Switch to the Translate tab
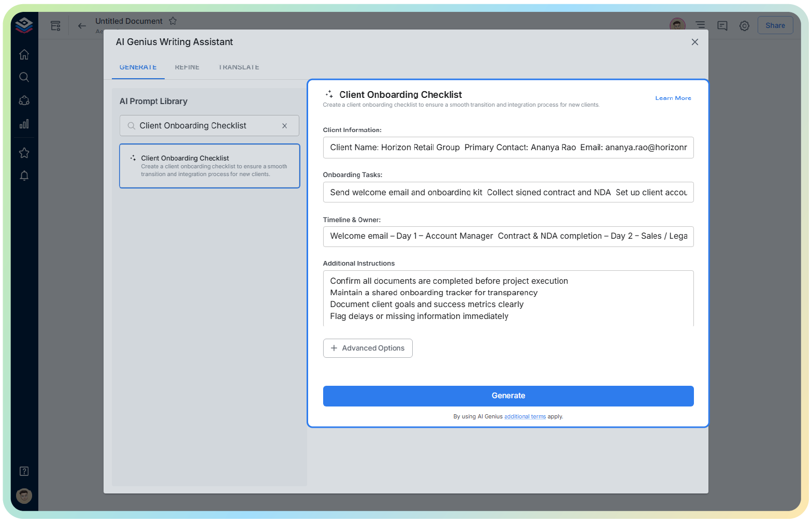 coord(239,67)
